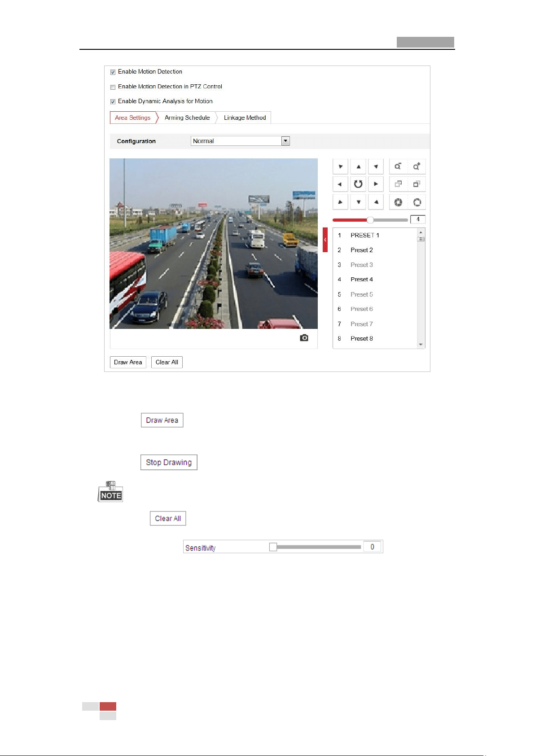This screenshot has height=756, width=535.
Task: Toggle Enable Dynamic Analysis for Motion
Action: pyautogui.click(x=113, y=102)
